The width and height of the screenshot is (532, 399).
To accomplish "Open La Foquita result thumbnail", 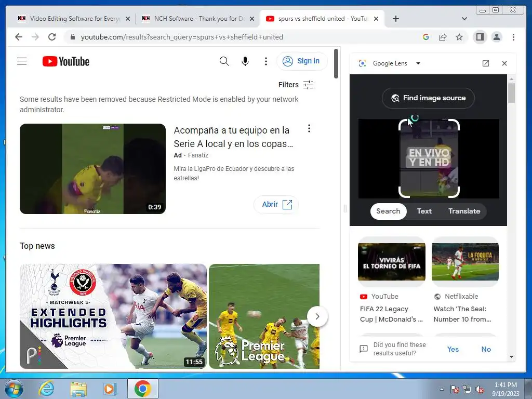I will (x=465, y=262).
